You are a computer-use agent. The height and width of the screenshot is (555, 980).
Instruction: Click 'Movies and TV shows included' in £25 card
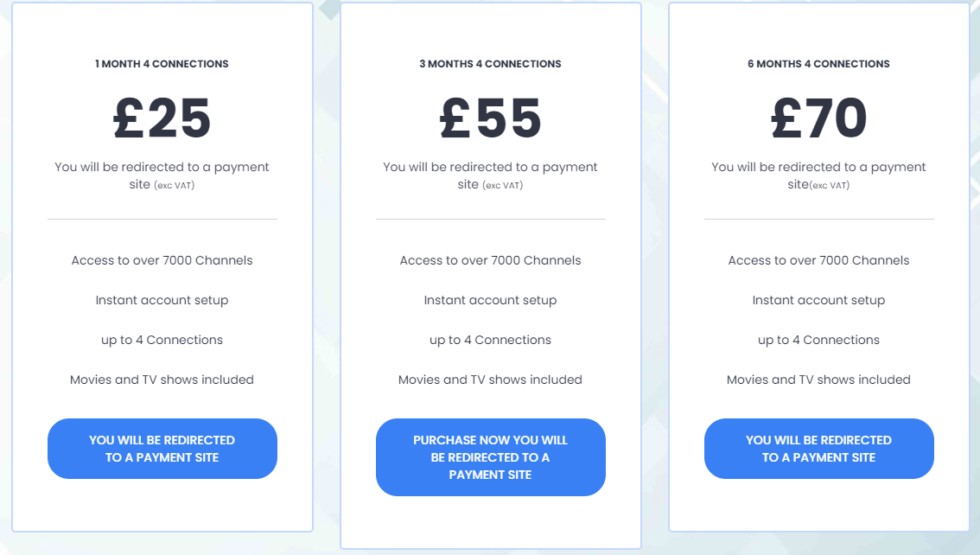(x=162, y=380)
